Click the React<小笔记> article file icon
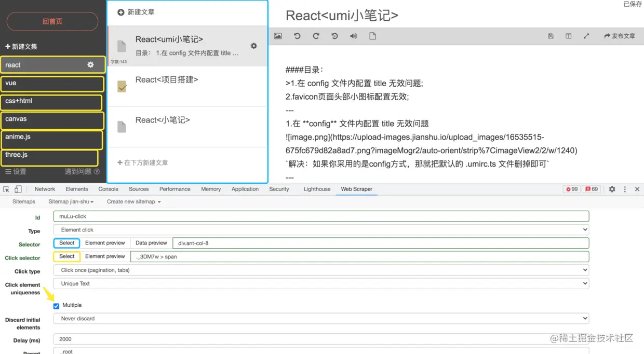This screenshot has width=644, height=354. 122,127
